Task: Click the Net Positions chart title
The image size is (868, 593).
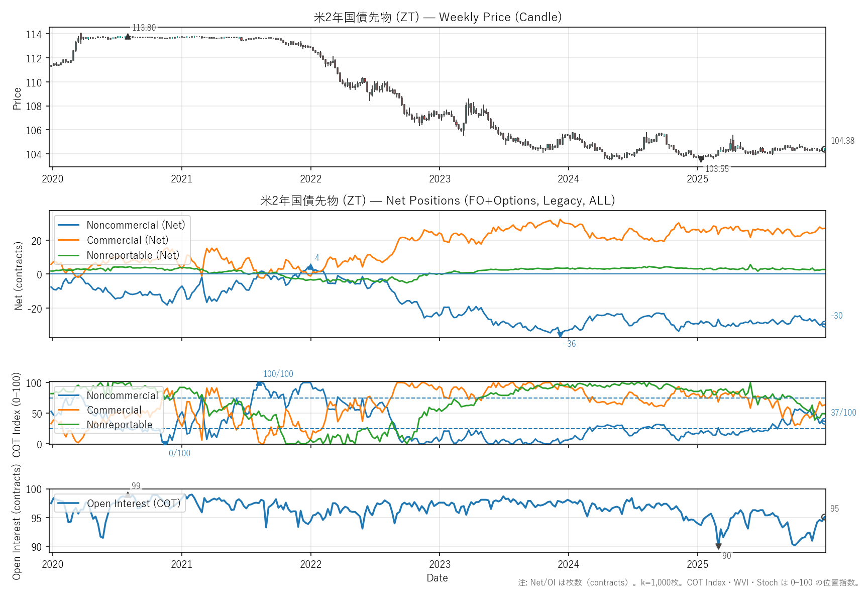Action: [437, 201]
